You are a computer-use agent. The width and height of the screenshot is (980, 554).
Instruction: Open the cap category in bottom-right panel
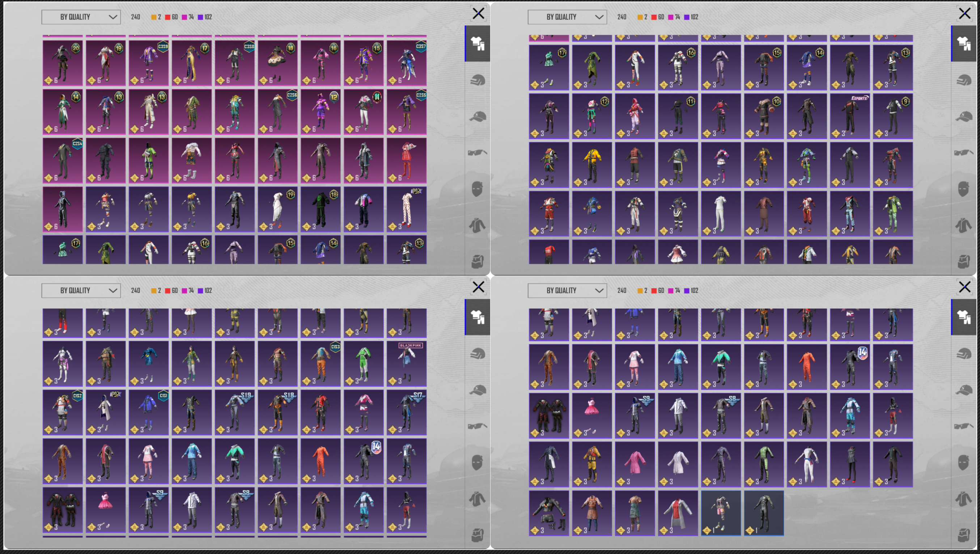pyautogui.click(x=964, y=390)
